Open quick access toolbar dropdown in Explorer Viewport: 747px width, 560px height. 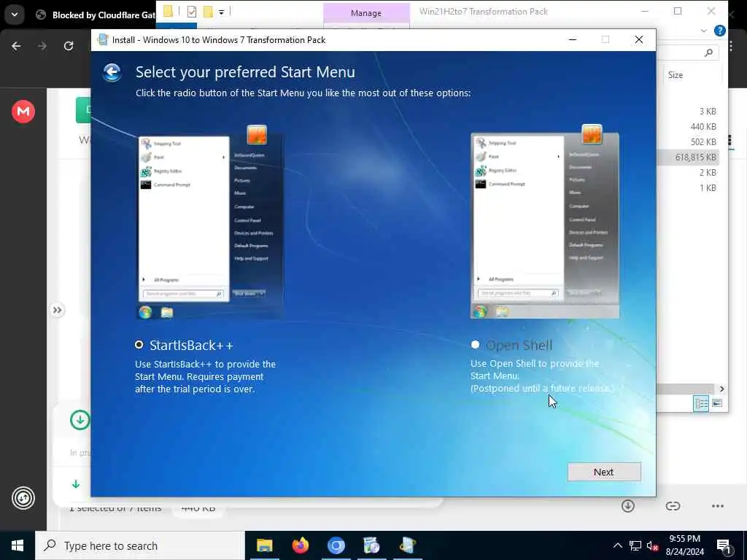pos(222,12)
